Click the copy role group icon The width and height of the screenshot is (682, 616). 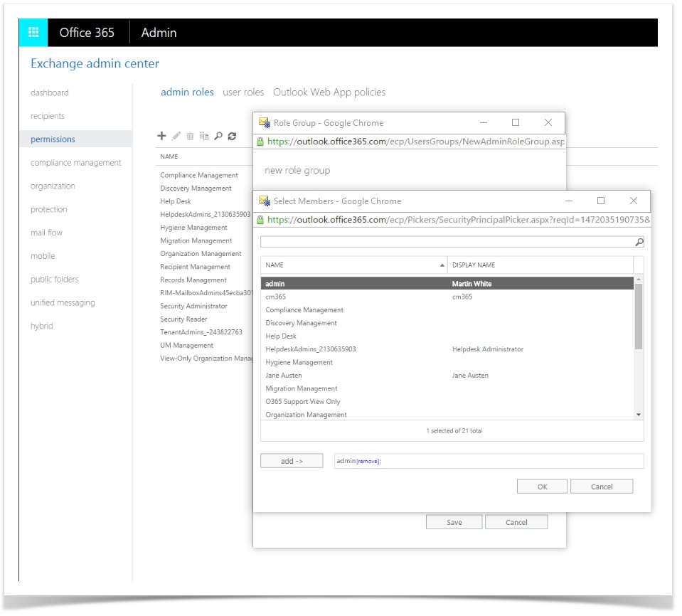[x=204, y=136]
